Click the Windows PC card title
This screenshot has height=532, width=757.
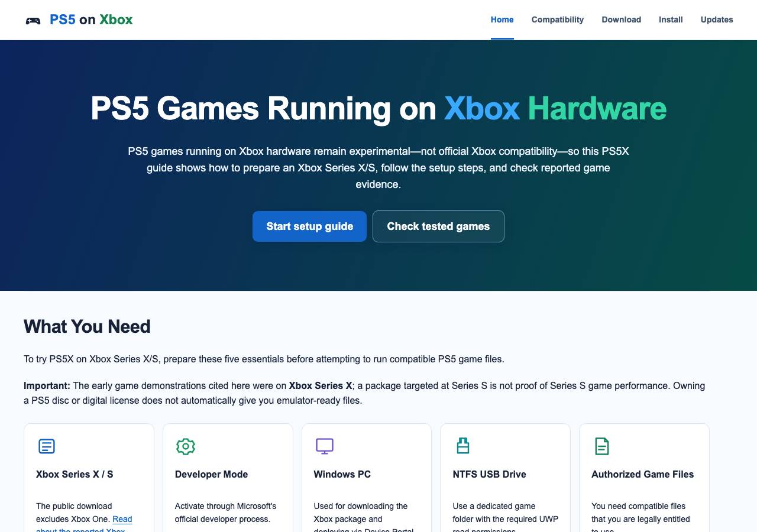342,474
